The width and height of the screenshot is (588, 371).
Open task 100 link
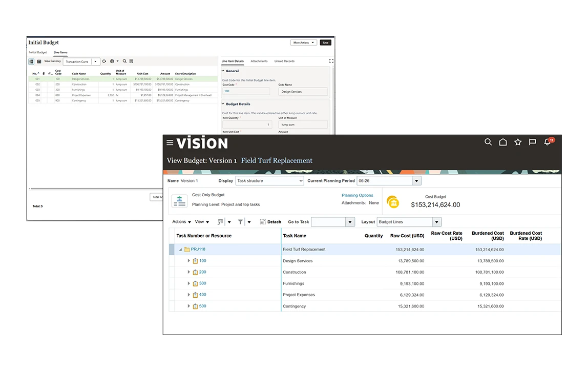[x=202, y=261]
